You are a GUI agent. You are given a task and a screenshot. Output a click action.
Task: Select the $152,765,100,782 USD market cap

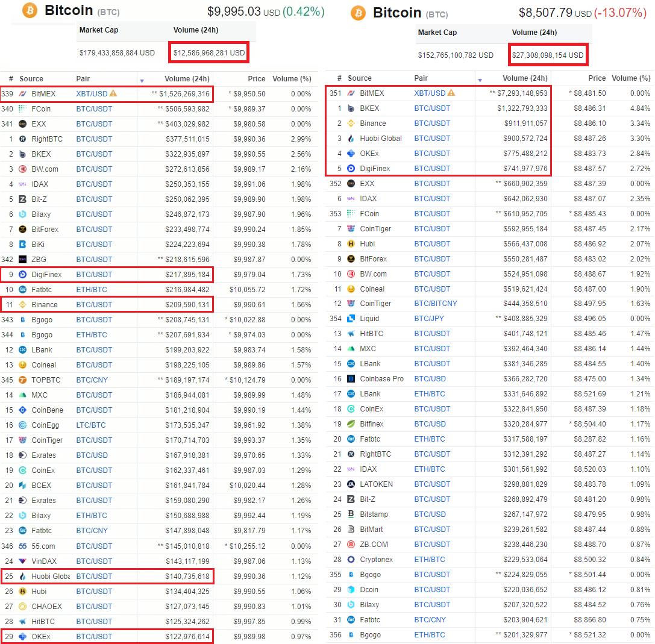tap(456, 55)
